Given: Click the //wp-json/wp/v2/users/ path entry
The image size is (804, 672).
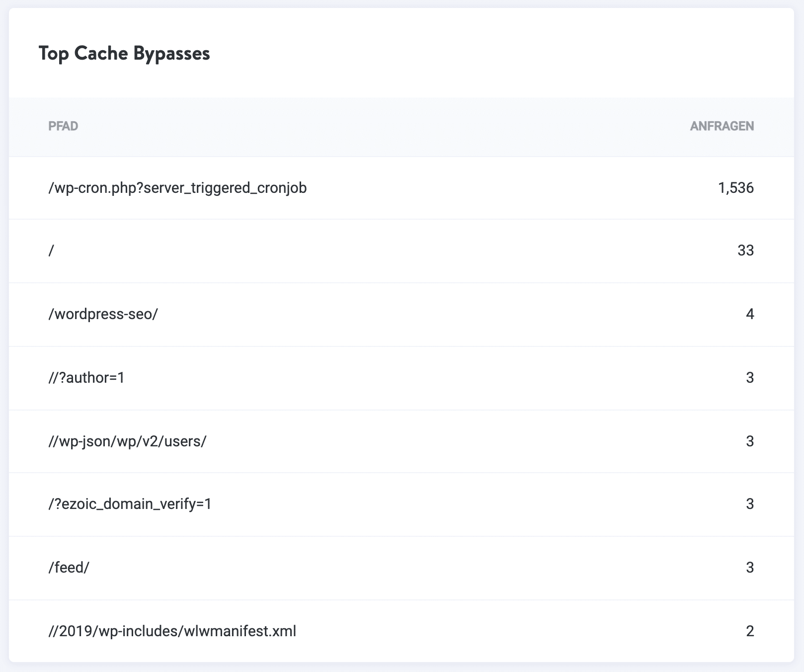Looking at the screenshot, I should point(128,441).
